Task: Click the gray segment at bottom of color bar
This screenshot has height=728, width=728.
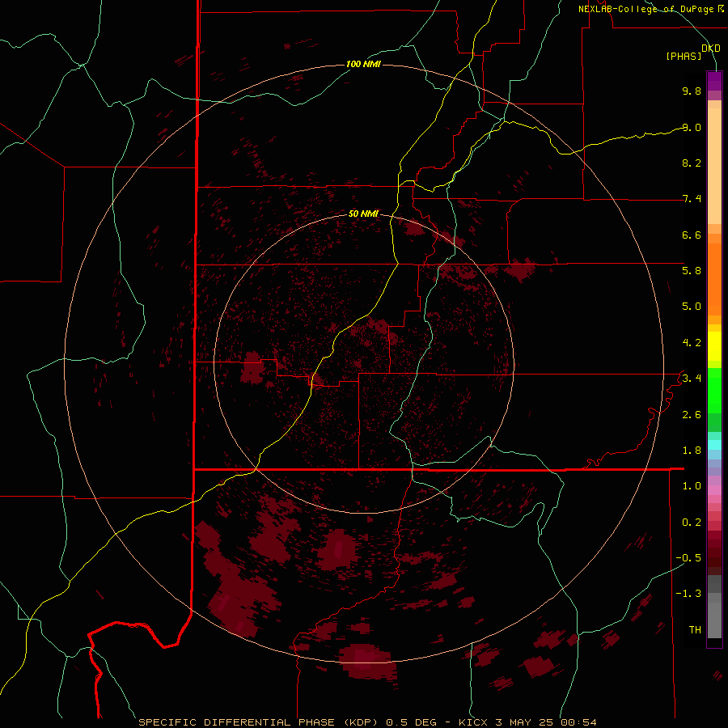Action: [x=714, y=607]
